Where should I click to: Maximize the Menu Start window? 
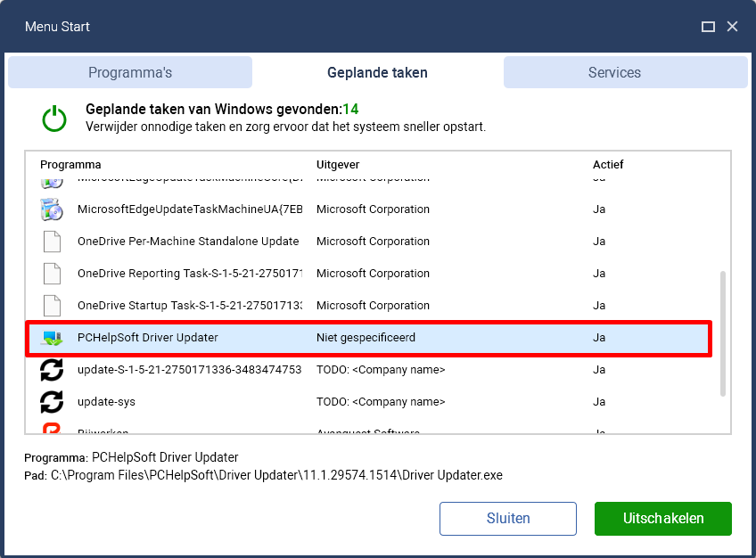pos(708,27)
